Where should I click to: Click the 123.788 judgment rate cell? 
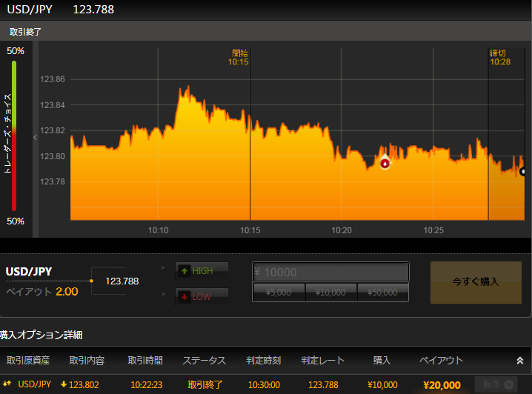click(323, 385)
